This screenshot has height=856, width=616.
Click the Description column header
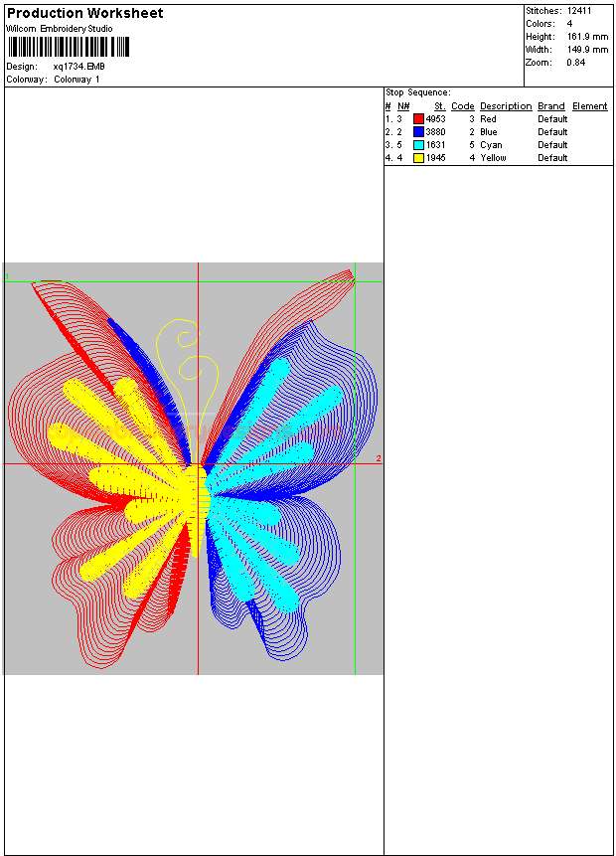(506, 106)
